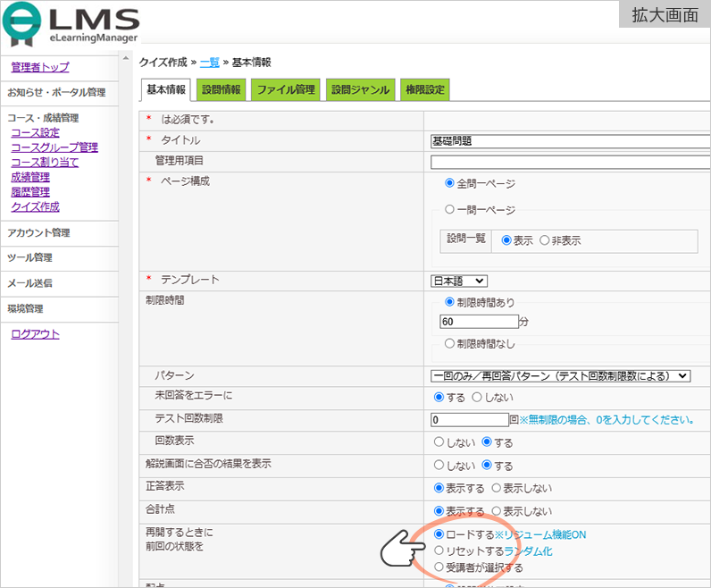The height and width of the screenshot is (588, 711).
Task: Select 非表示 for 設問一覧
Action: [544, 240]
